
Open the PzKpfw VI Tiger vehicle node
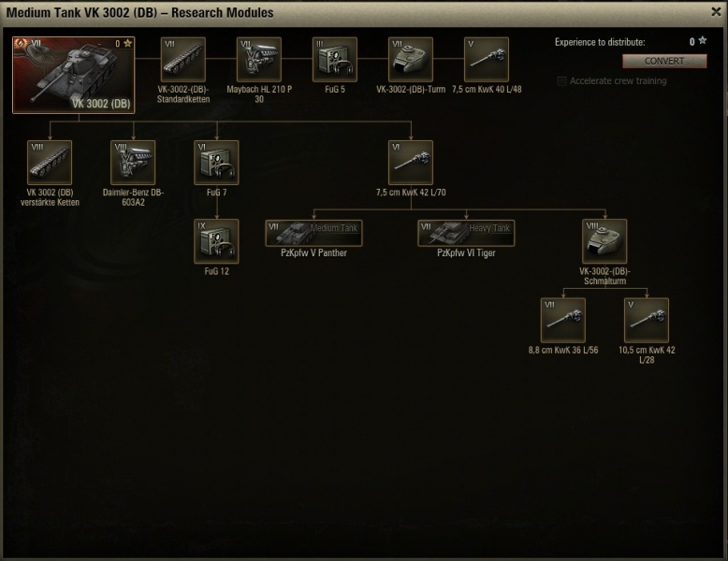(x=466, y=233)
